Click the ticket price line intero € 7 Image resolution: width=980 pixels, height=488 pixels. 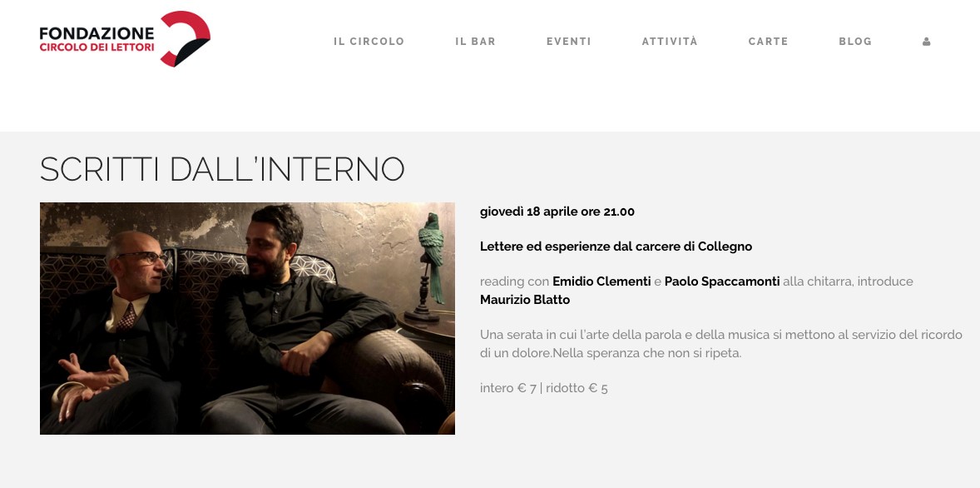[544, 388]
